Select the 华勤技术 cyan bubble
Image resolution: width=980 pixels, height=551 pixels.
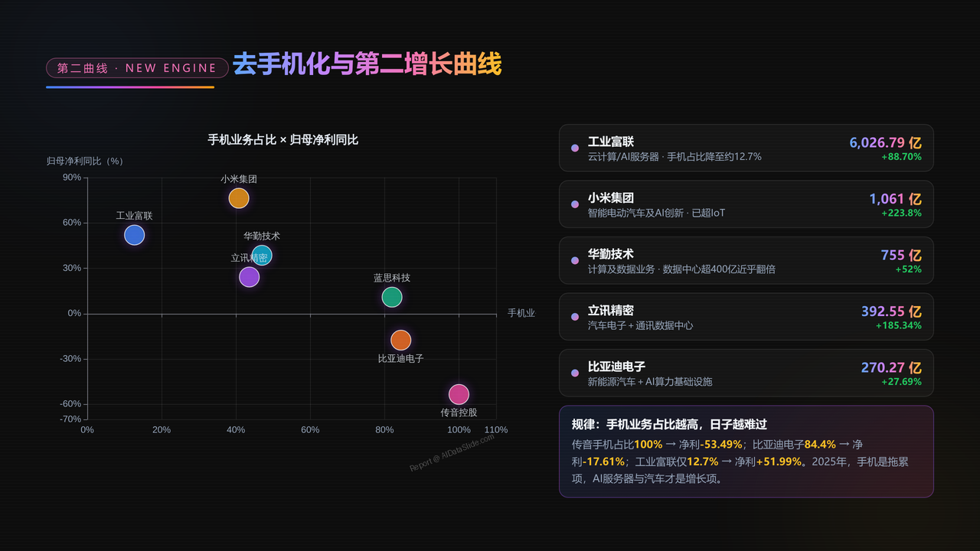pyautogui.click(x=262, y=256)
